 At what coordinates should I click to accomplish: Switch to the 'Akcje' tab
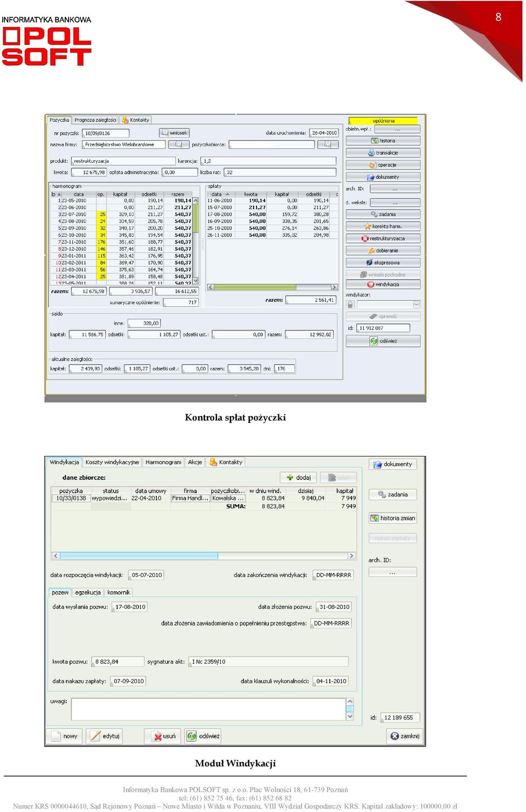click(x=195, y=462)
